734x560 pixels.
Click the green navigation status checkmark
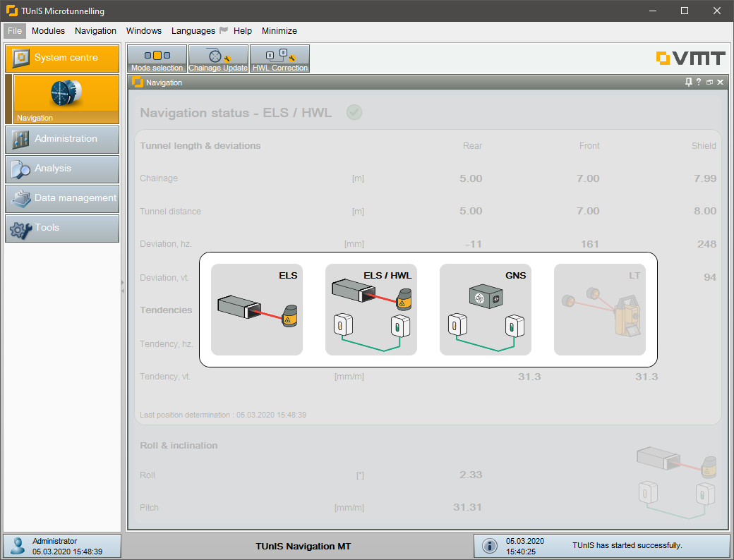(x=354, y=112)
